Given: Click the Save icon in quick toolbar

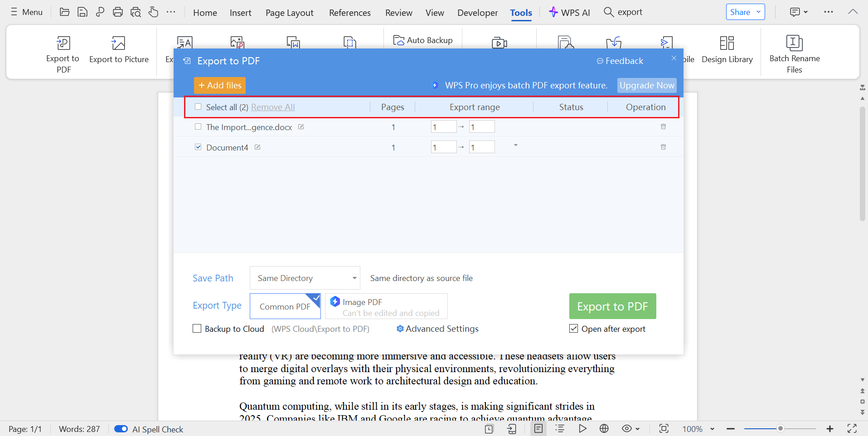Looking at the screenshot, I should coord(82,12).
